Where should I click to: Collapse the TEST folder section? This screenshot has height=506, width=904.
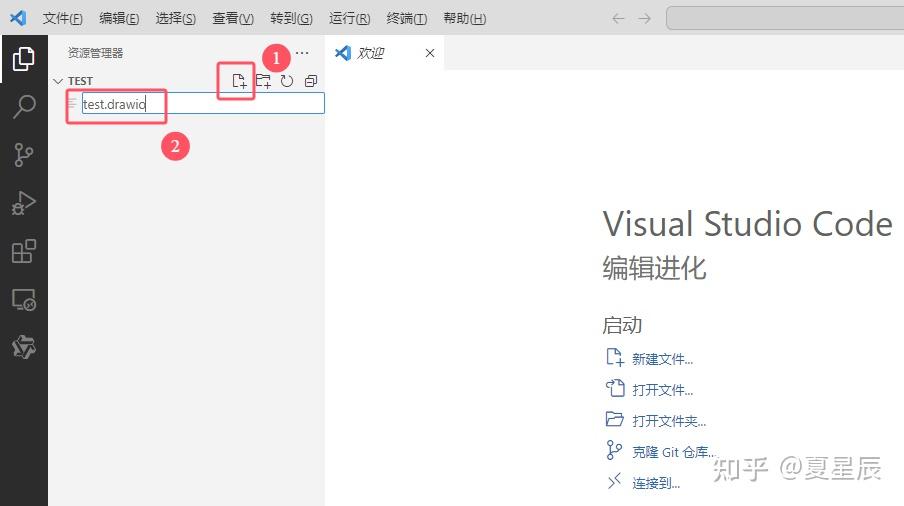[x=58, y=81]
